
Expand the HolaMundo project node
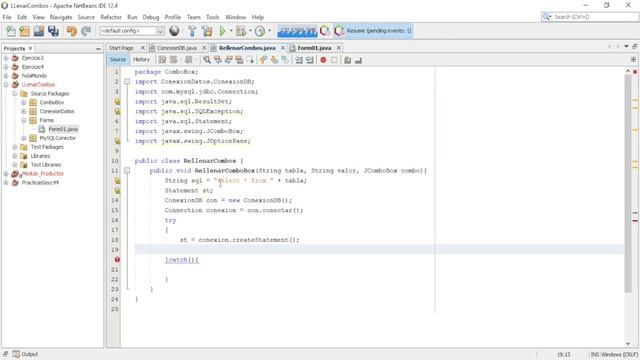[x=6, y=76]
